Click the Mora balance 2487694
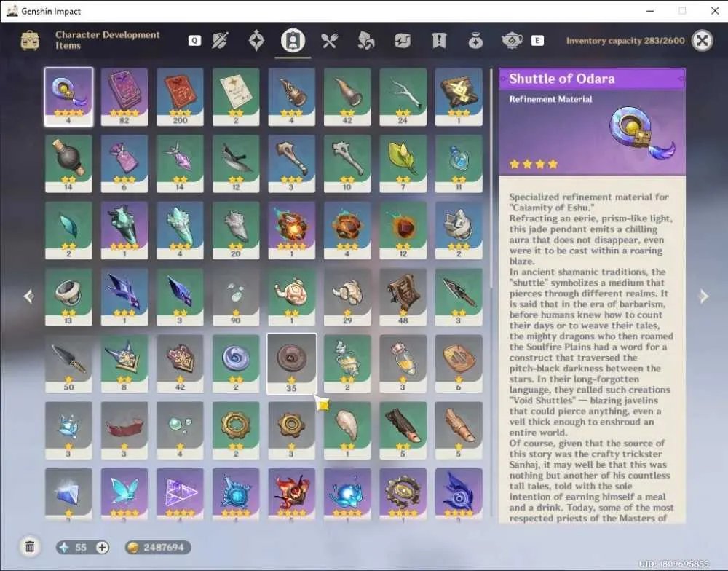 click(x=158, y=547)
